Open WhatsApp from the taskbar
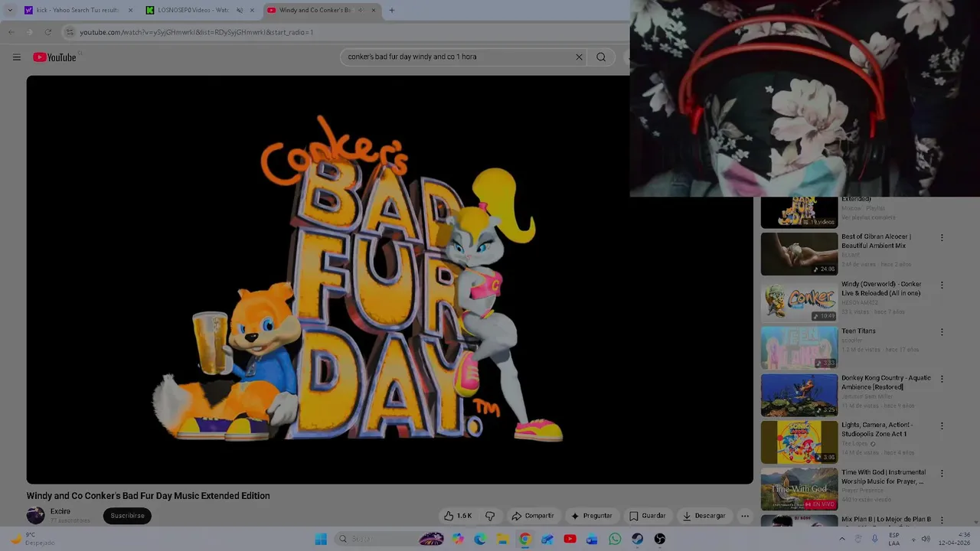 615,539
